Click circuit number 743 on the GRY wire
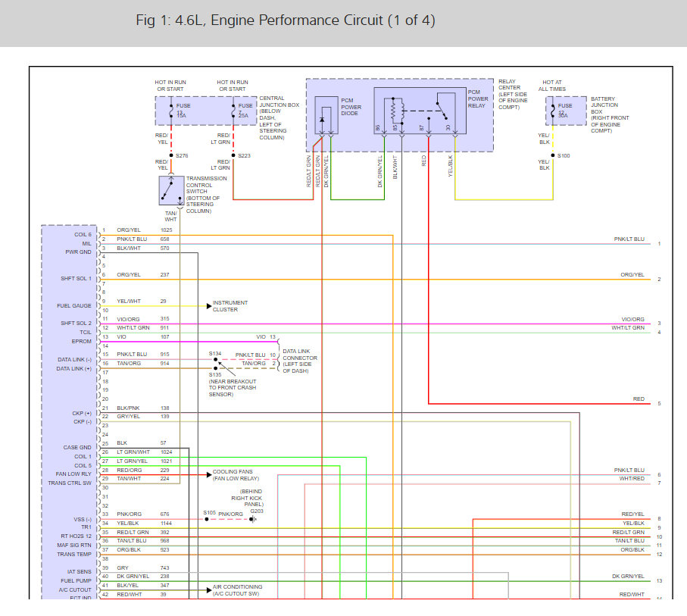Image resolution: width=687 pixels, height=616 pixels. [x=164, y=568]
